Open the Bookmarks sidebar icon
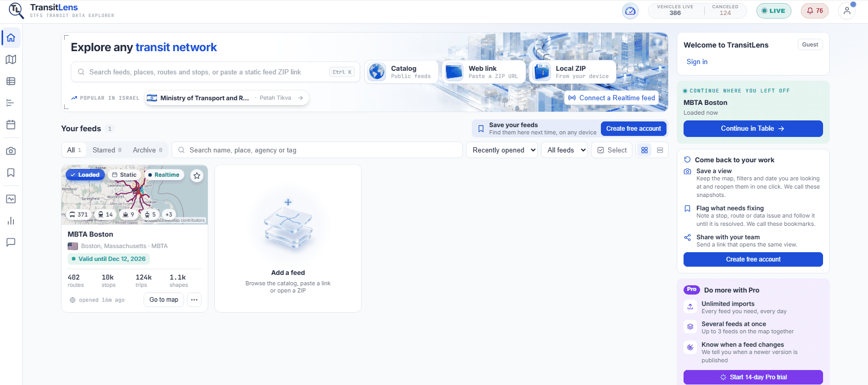The image size is (868, 385). click(x=11, y=173)
